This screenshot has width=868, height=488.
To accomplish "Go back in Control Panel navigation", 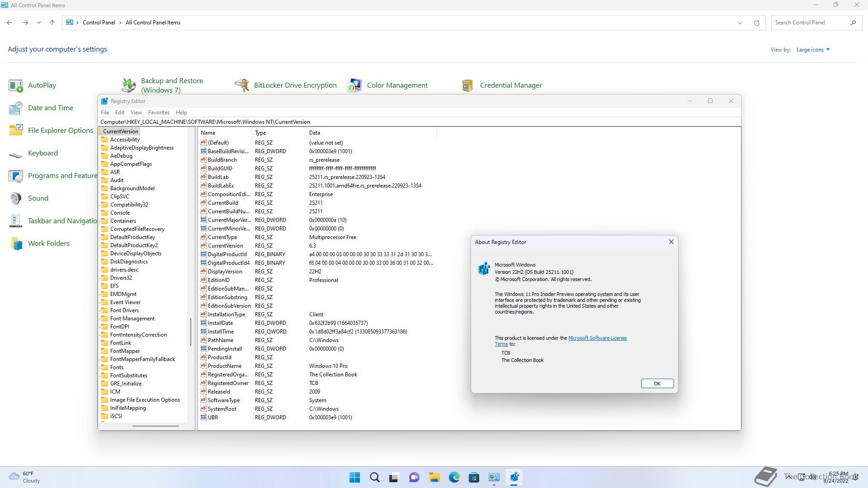I will 9,23.
